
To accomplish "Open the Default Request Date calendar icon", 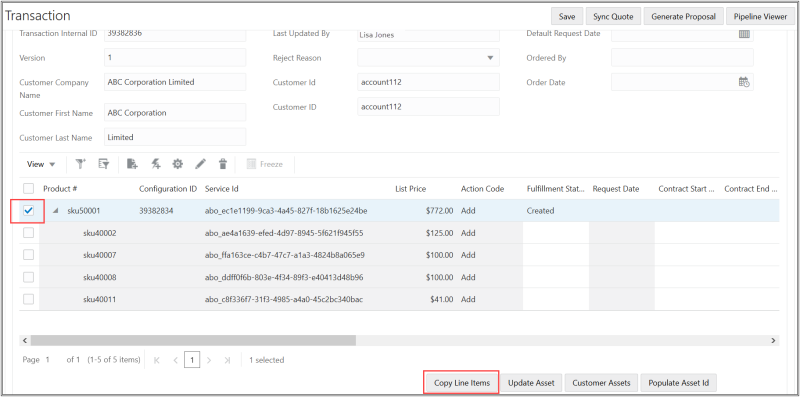I will pos(744,34).
